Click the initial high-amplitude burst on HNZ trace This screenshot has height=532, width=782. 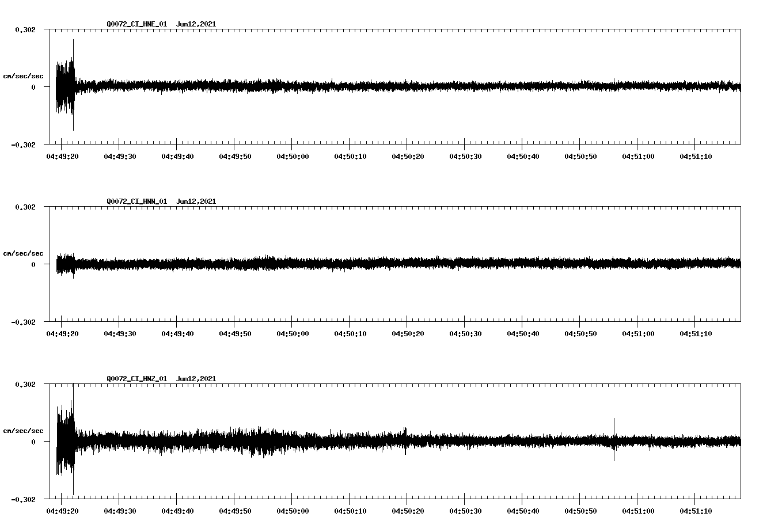tap(66, 441)
